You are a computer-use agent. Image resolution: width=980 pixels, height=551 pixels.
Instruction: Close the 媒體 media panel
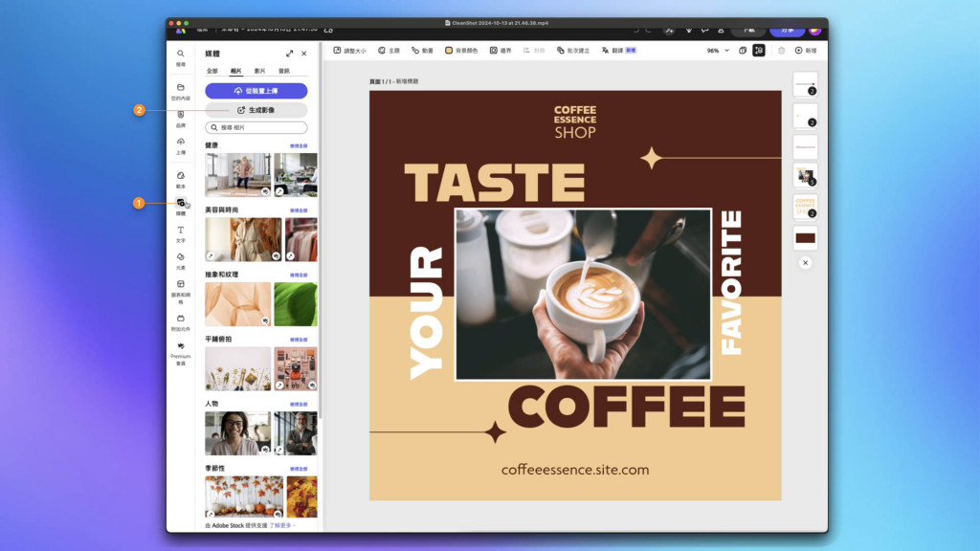303,54
